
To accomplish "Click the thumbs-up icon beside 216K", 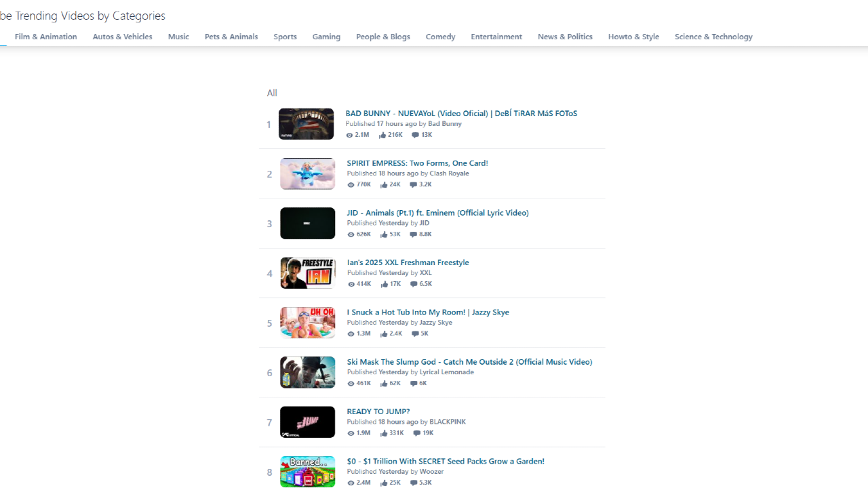I will click(x=382, y=135).
